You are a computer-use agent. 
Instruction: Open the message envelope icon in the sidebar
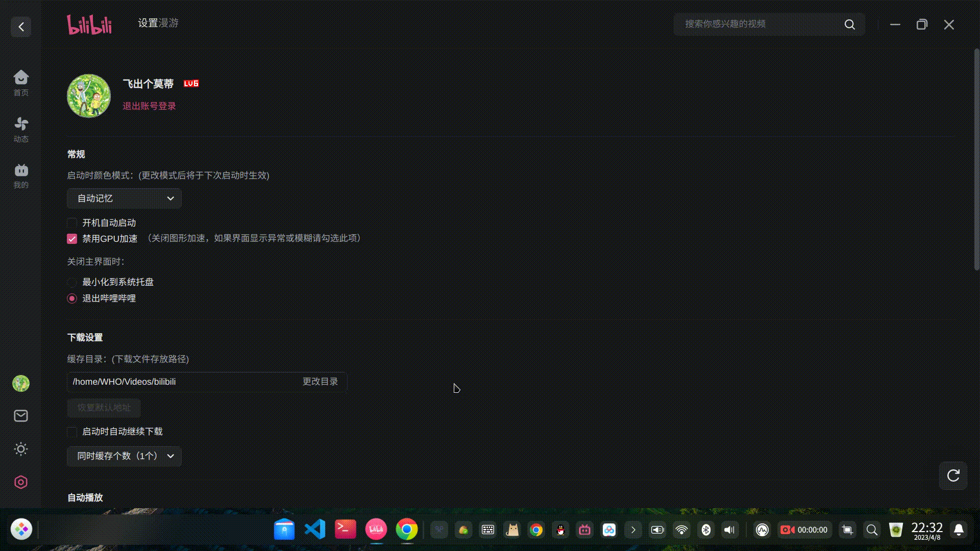click(x=20, y=416)
